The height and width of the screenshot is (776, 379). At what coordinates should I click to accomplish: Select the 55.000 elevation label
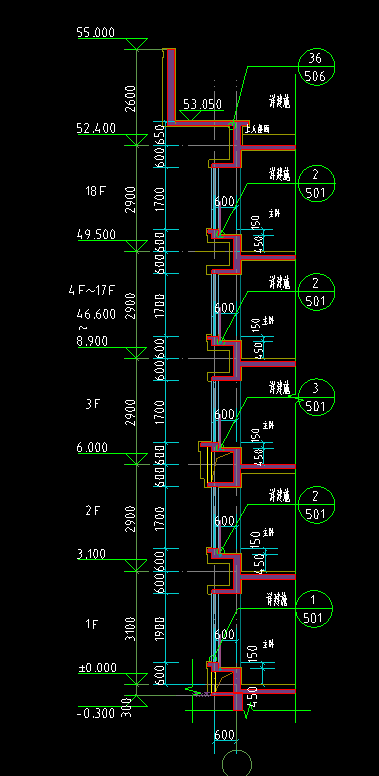coord(95,33)
